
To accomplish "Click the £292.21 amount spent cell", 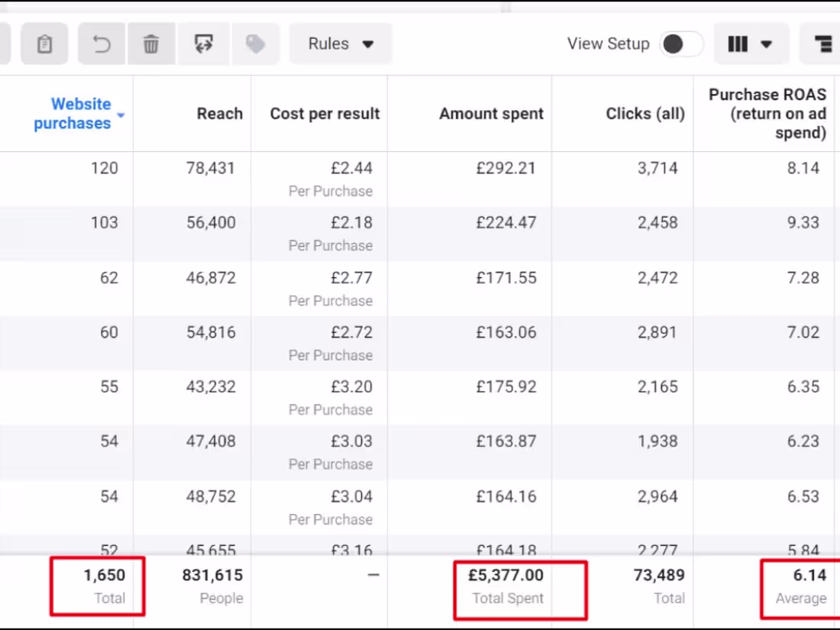I will click(x=506, y=168).
